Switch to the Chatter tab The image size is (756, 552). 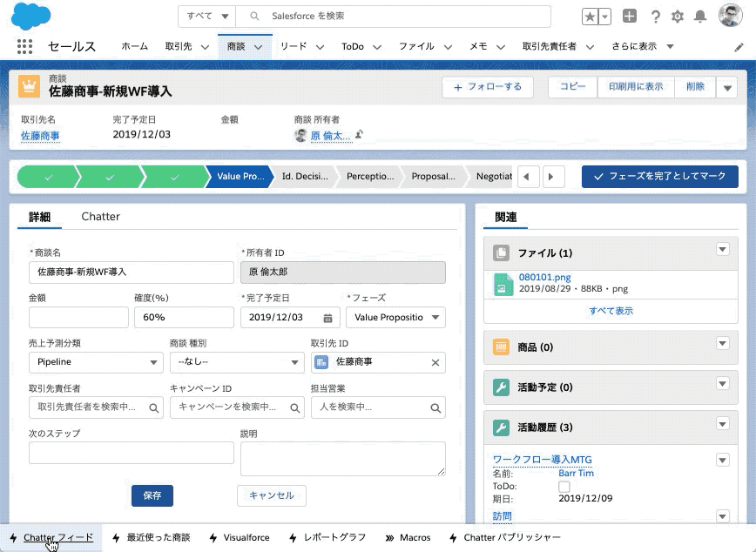[x=100, y=217]
